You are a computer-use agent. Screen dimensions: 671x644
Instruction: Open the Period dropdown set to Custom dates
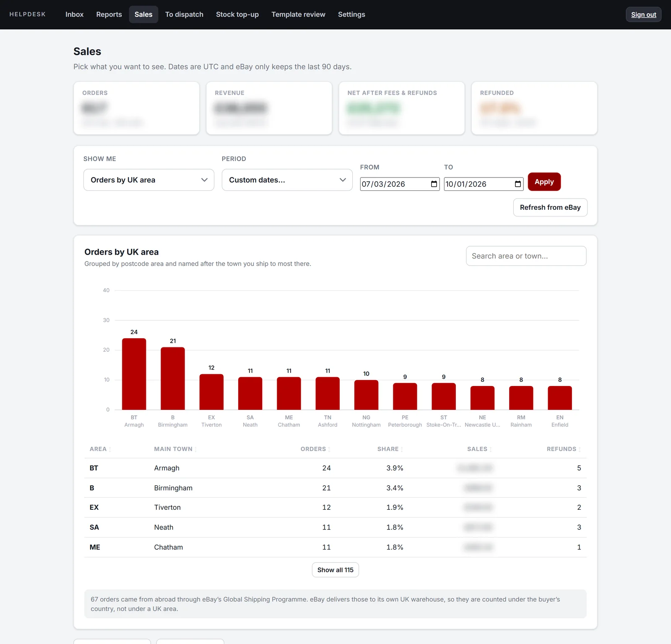point(287,180)
